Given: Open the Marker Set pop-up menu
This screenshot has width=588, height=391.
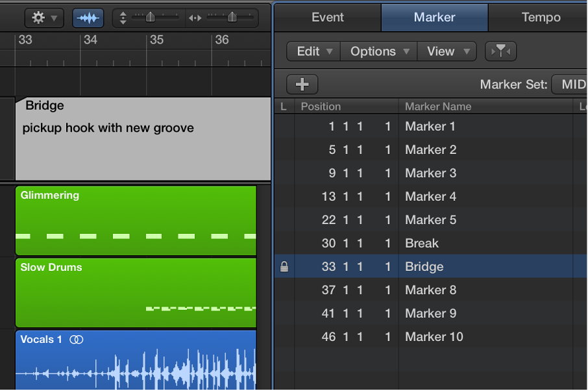Looking at the screenshot, I should tap(571, 84).
